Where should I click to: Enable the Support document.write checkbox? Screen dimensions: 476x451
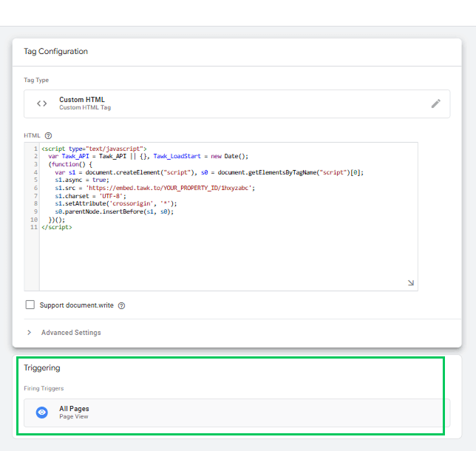[x=30, y=305]
